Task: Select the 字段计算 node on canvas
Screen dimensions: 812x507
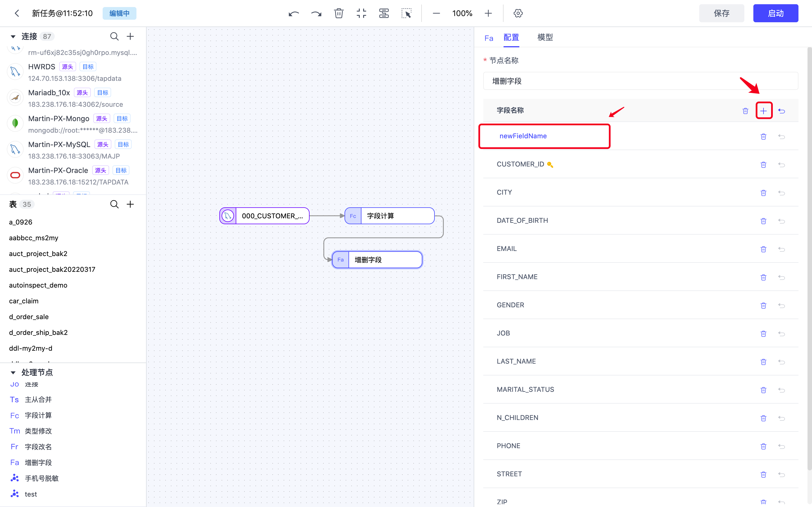Action: click(389, 216)
